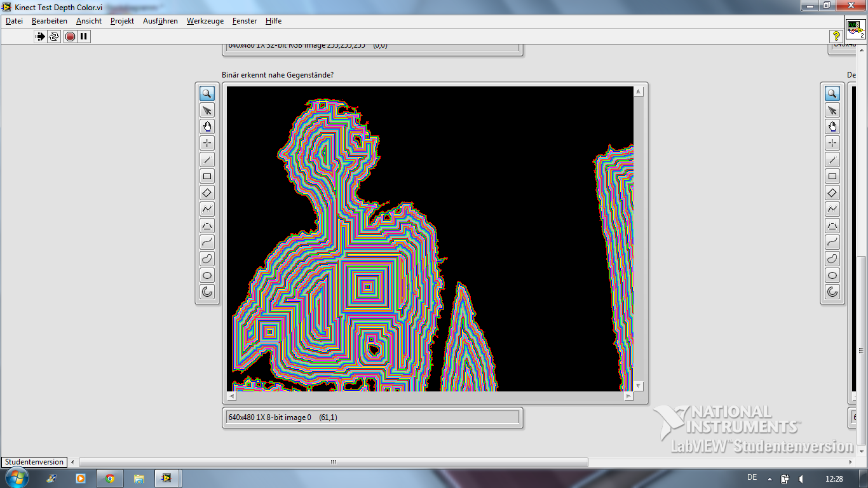Pick the Pan hand tool in Binär image palette
The image size is (868, 488).
[x=207, y=126]
